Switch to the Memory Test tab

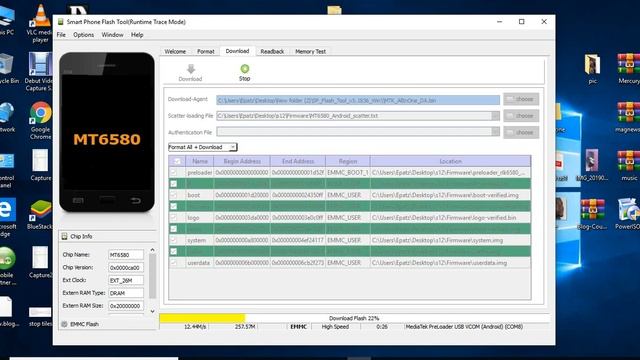point(310,51)
